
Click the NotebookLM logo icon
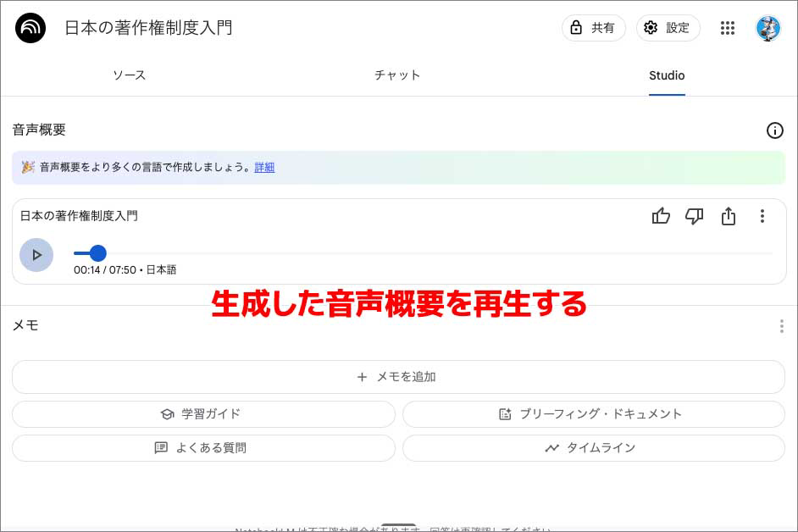tap(30, 28)
